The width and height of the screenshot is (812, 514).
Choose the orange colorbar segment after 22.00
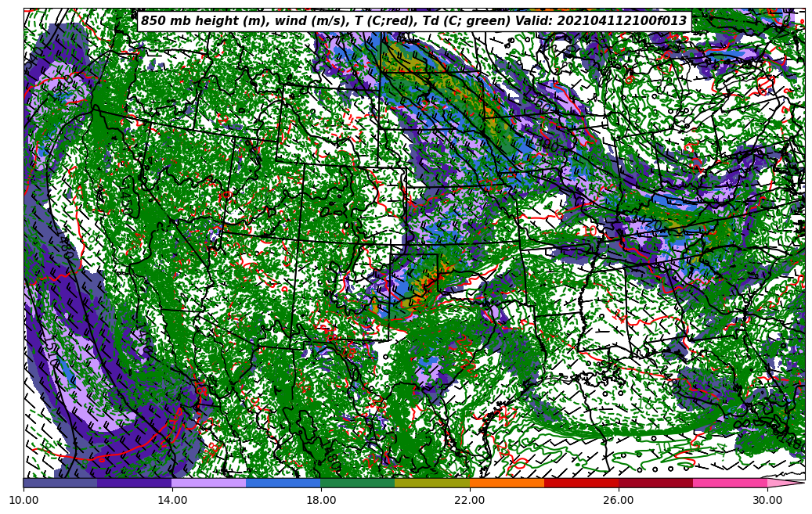(507, 483)
